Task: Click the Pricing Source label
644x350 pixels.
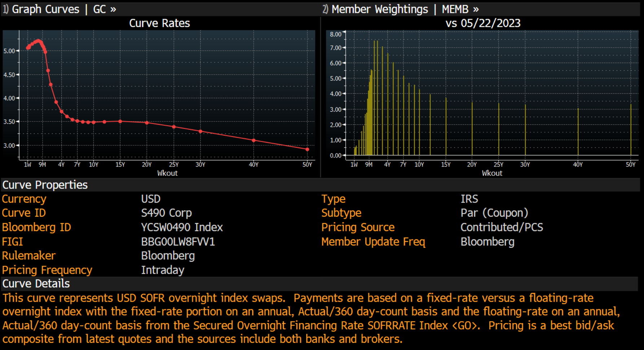Action: pos(358,227)
